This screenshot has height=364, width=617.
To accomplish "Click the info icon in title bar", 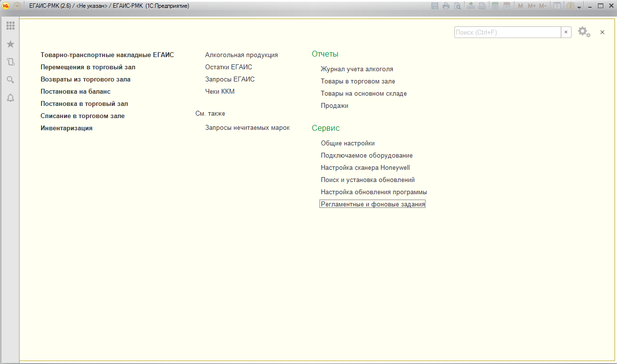I will click(x=570, y=6).
